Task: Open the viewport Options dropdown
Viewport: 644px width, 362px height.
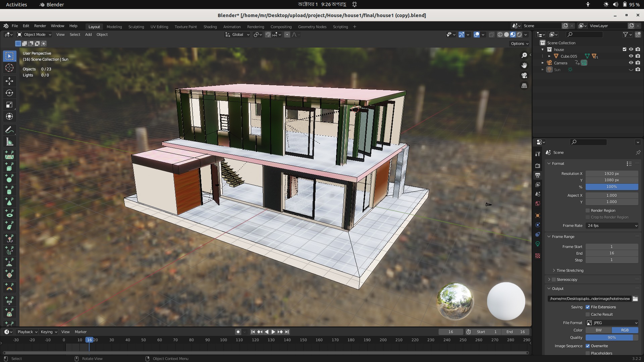Action: pyautogui.click(x=519, y=44)
